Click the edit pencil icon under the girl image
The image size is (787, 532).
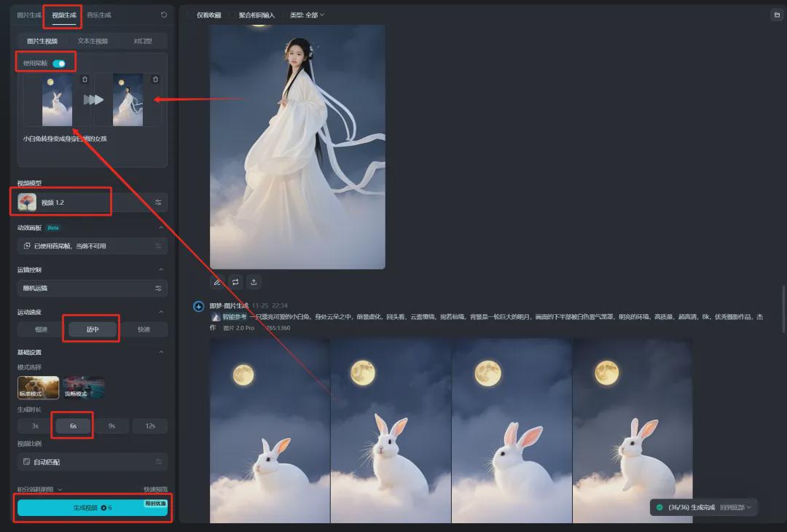pos(217,282)
